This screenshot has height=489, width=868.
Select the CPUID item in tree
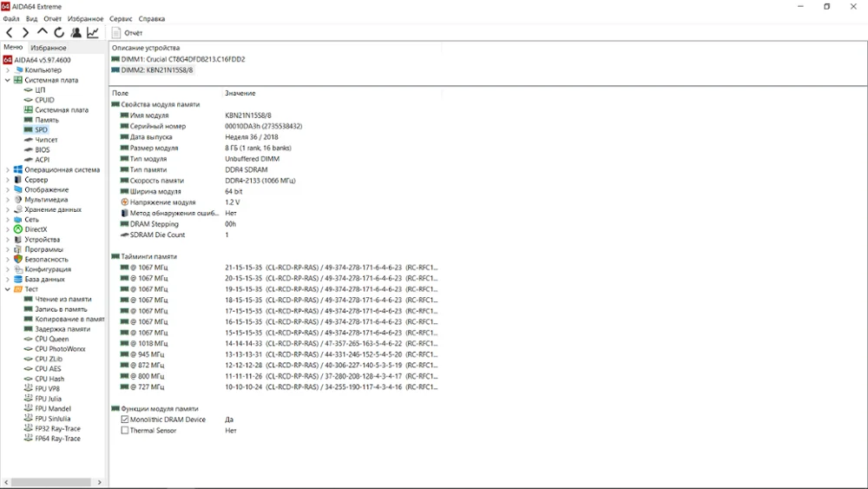point(44,100)
